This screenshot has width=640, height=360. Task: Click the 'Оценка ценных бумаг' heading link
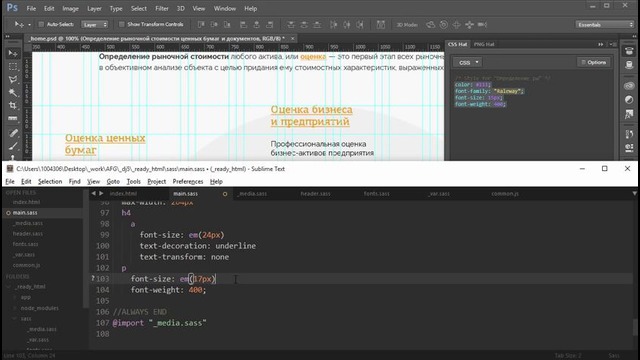coord(105,144)
